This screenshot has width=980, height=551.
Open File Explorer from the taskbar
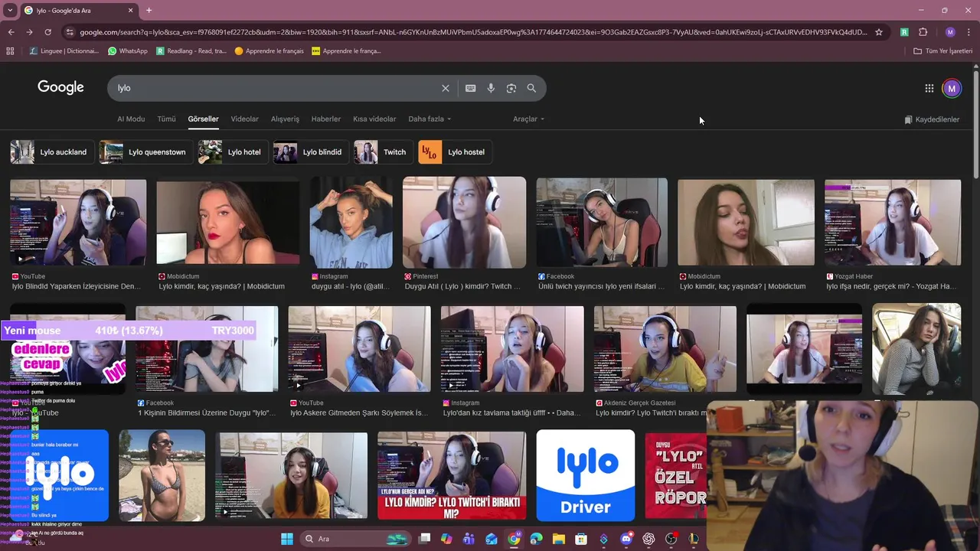point(559,539)
